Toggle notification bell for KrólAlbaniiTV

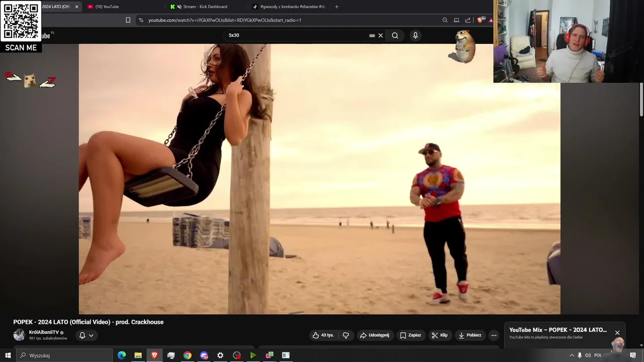82,335
